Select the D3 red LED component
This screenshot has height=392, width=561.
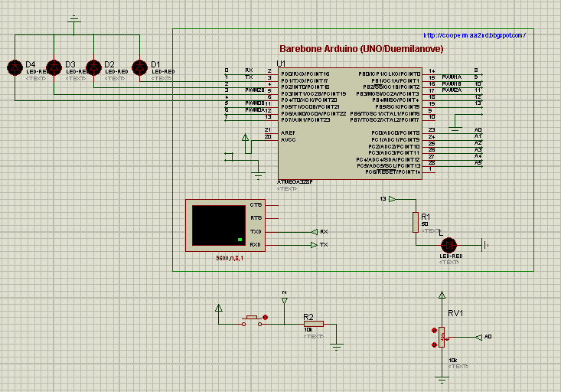tap(54, 67)
